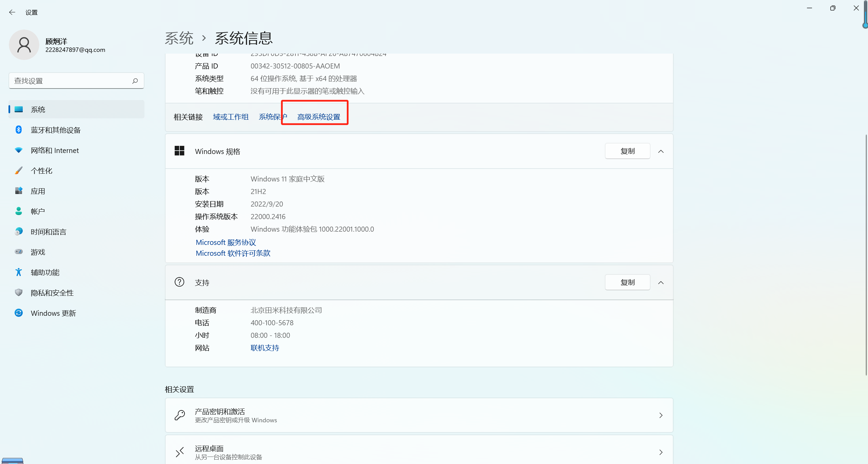The height and width of the screenshot is (464, 868).
Task: Click the install date 2022/9/20
Action: [267, 204]
